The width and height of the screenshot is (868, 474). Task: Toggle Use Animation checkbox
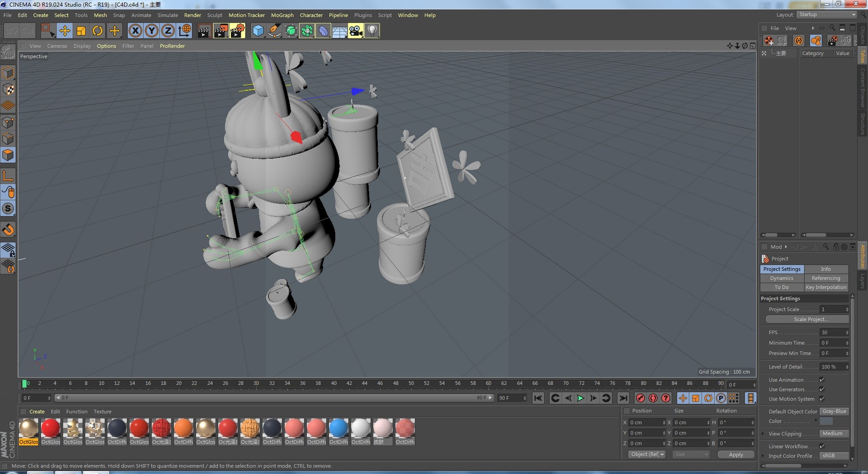[822, 380]
